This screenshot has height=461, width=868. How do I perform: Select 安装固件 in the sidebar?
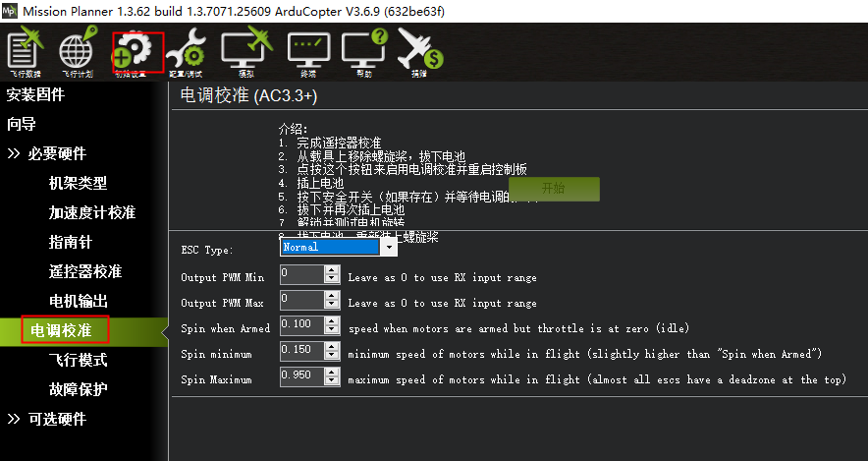tap(35, 94)
